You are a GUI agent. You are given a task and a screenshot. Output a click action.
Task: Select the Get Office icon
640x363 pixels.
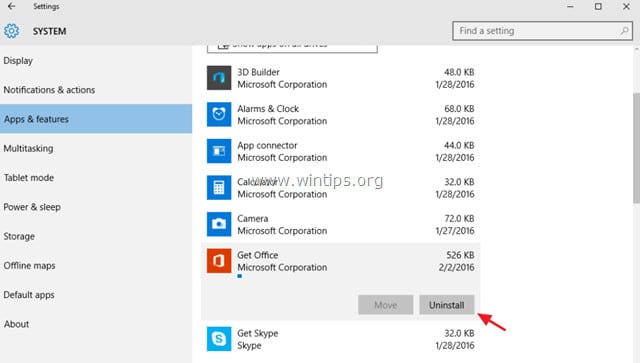(x=219, y=261)
